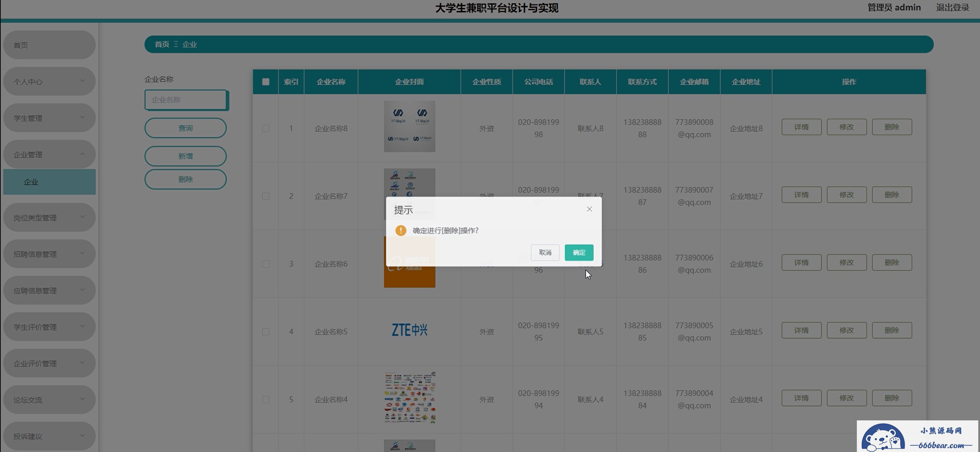
Task: Click the 企业名称 column header
Action: [331, 82]
